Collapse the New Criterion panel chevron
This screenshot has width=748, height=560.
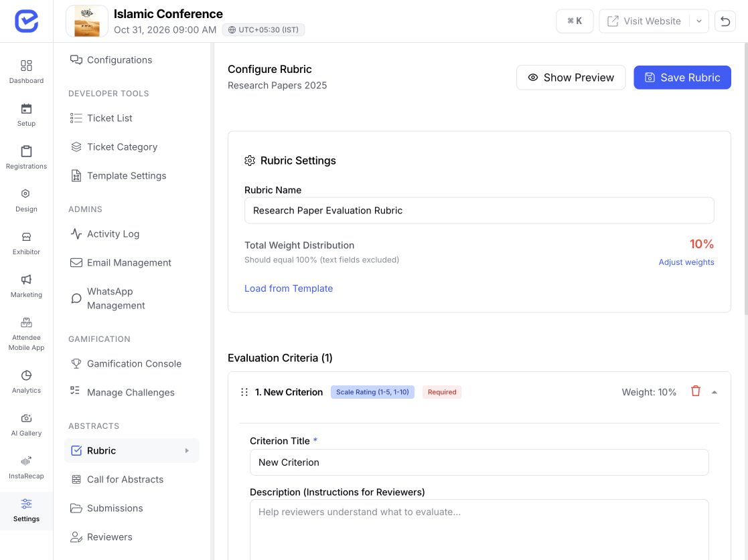(714, 392)
